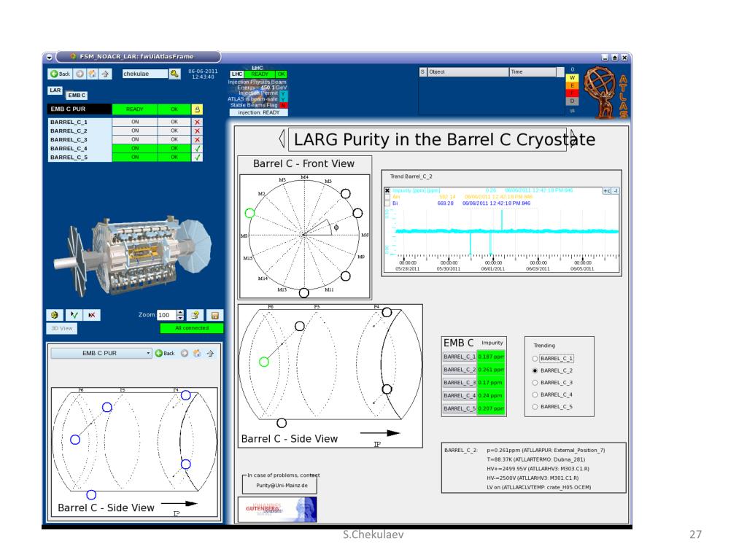Click the grey forward arrow in top toolbar
747x560 pixels.
tap(80, 74)
